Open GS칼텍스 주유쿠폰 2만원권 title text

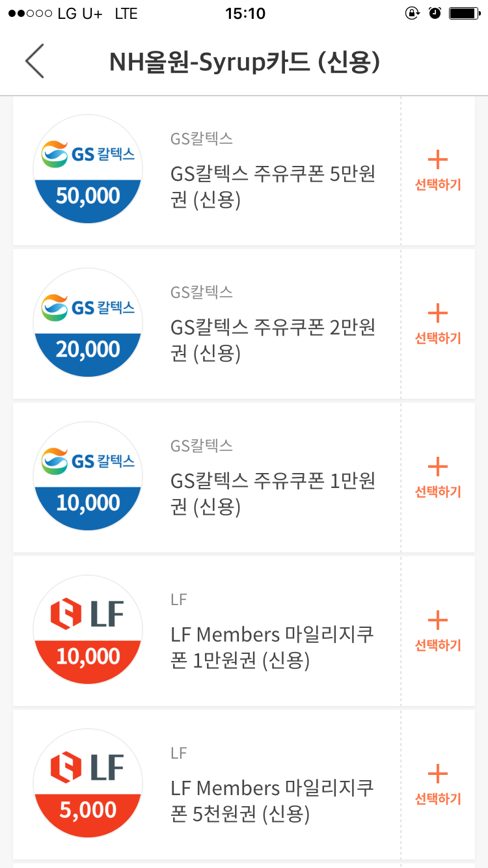(x=273, y=340)
